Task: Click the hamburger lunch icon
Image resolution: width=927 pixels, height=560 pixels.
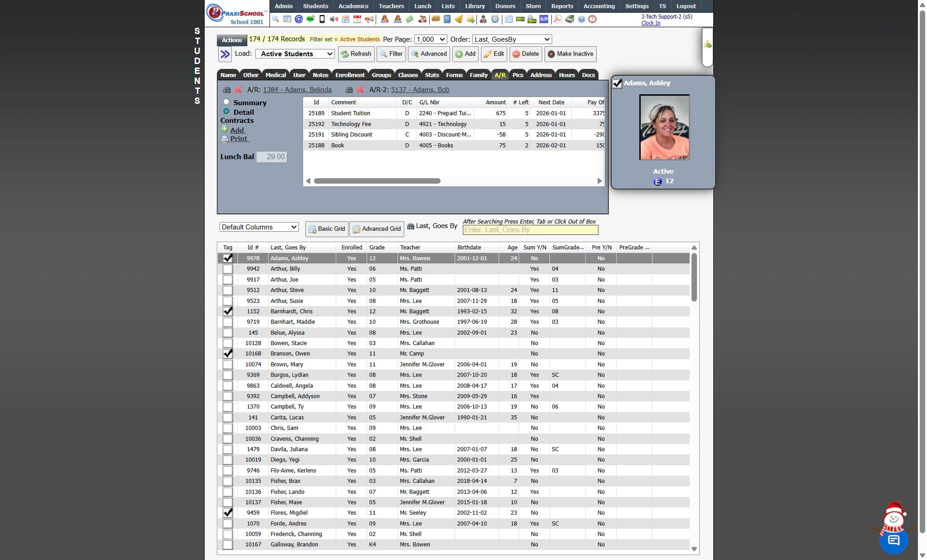Action: coord(436,19)
